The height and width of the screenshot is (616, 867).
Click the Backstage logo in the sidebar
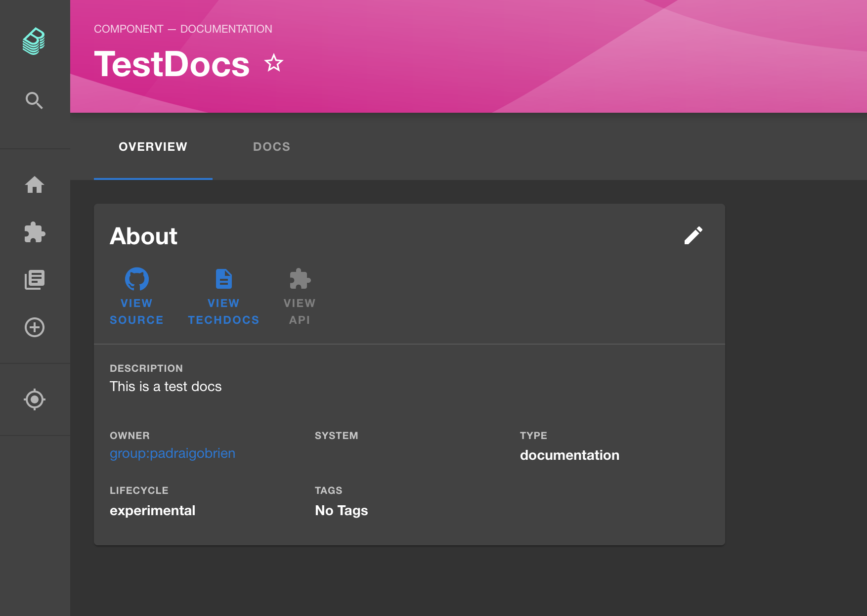(34, 41)
